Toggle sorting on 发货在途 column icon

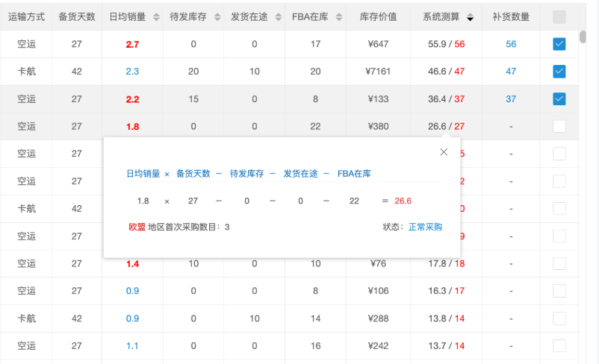click(x=278, y=17)
